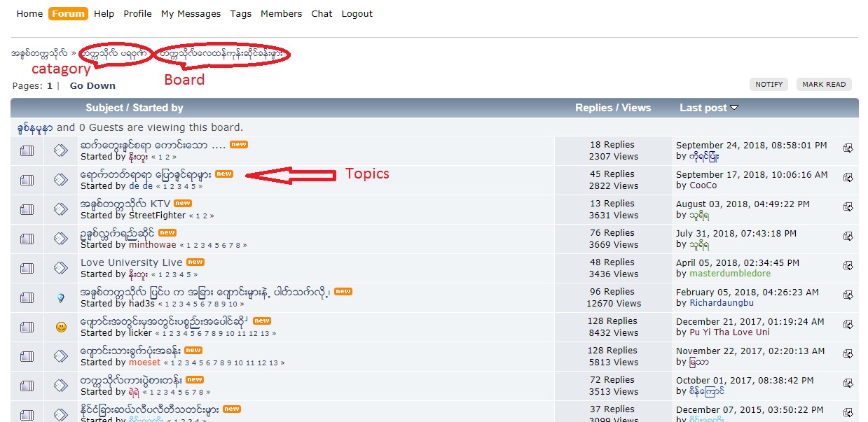Open Pu Yi Tha Love Uni profile
This screenshot has height=422, width=868.
tap(729, 332)
